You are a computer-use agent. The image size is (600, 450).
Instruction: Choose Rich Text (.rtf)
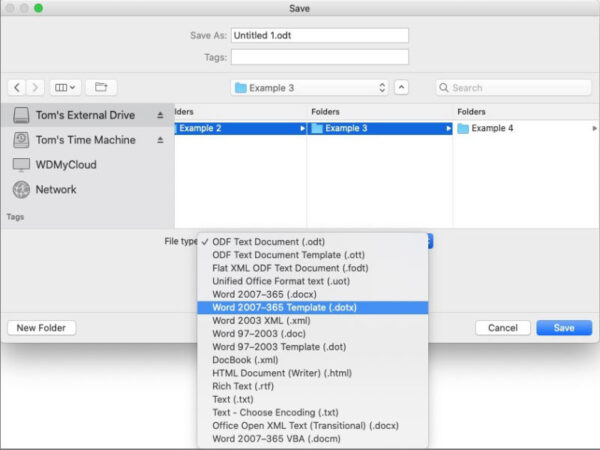click(313, 386)
